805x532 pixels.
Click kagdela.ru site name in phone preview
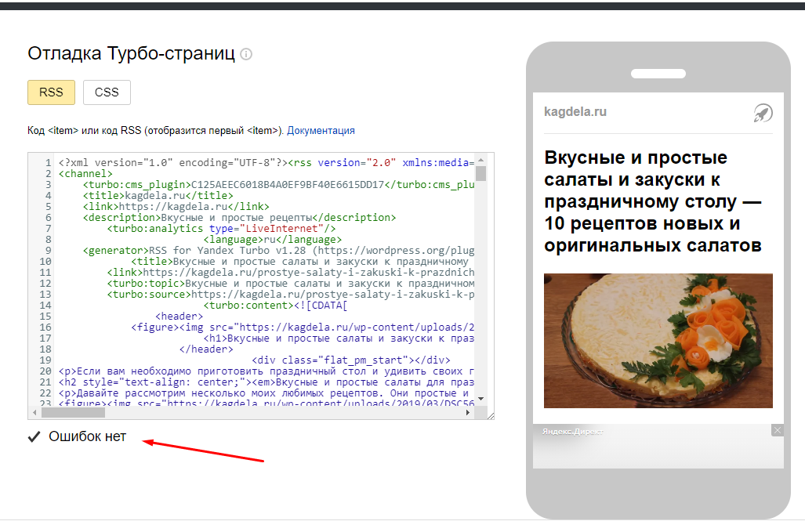pyautogui.click(x=575, y=112)
